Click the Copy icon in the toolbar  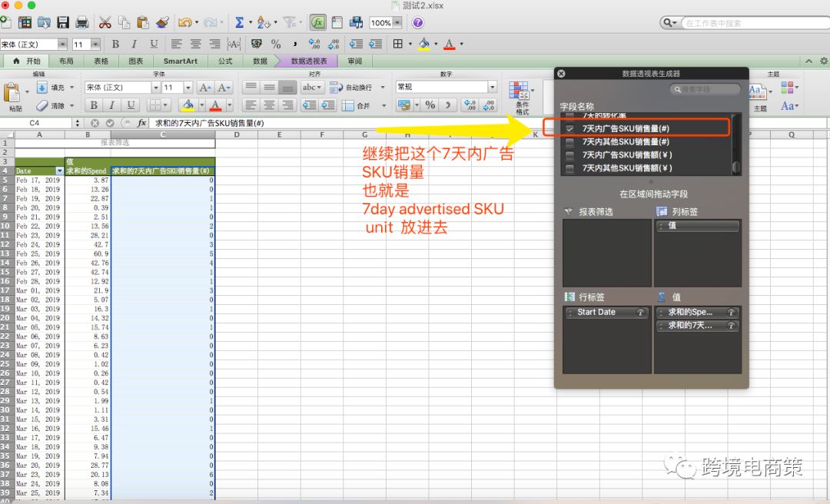[x=124, y=22]
